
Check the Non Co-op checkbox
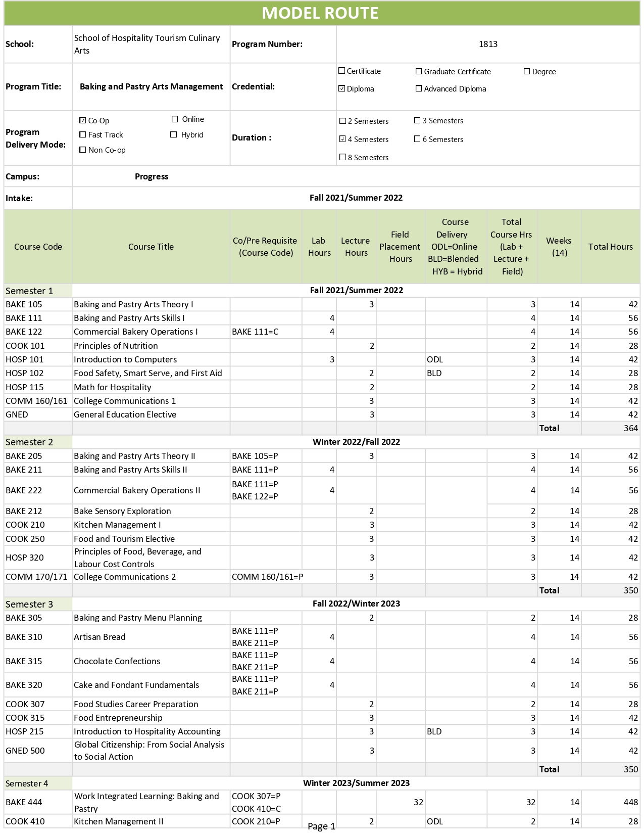[83, 150]
